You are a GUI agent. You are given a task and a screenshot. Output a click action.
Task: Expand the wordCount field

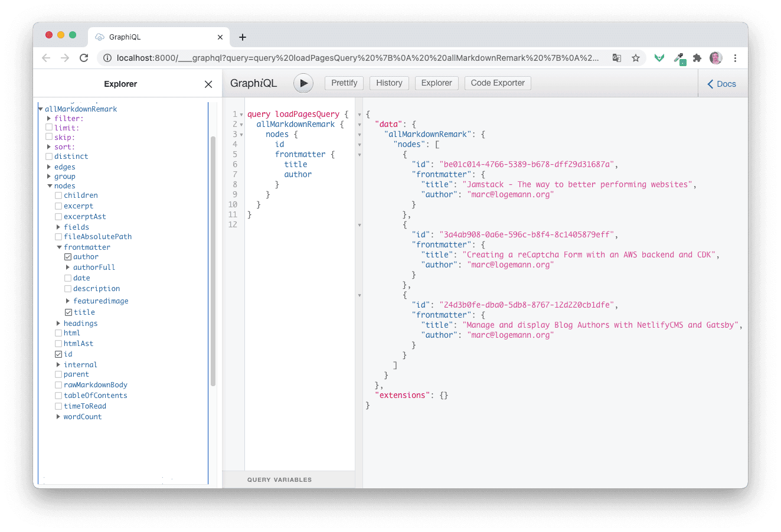[x=58, y=417]
